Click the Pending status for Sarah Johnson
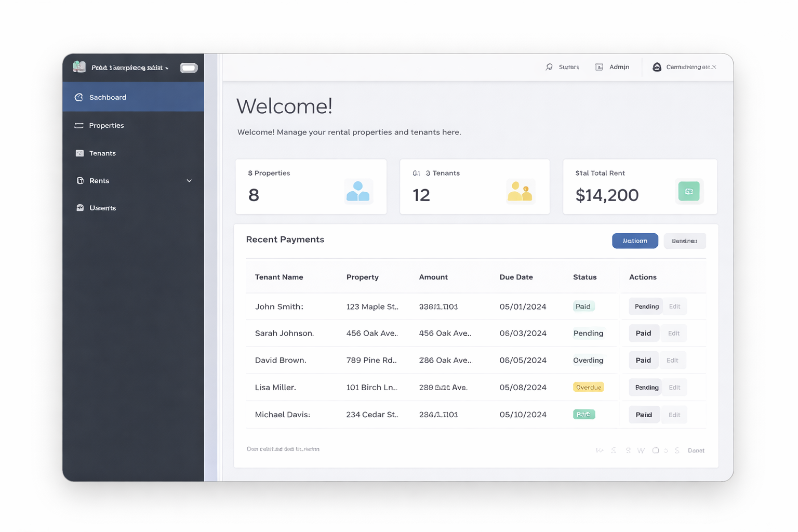The width and height of the screenshot is (798, 532). pyautogui.click(x=589, y=333)
